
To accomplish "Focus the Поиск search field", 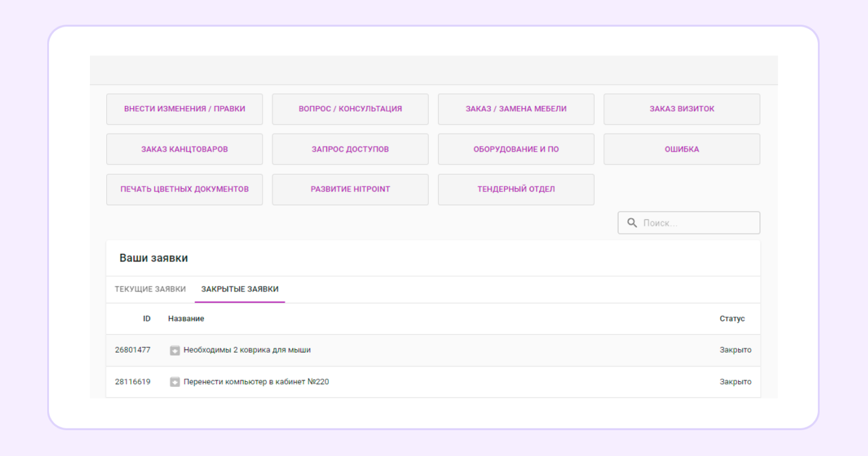I will pyautogui.click(x=697, y=223).
